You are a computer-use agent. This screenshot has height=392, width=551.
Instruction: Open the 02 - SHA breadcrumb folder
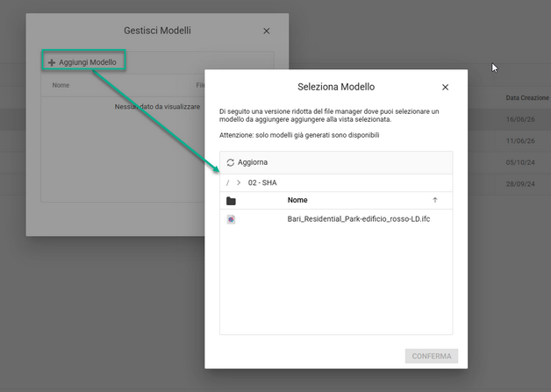[x=262, y=182]
